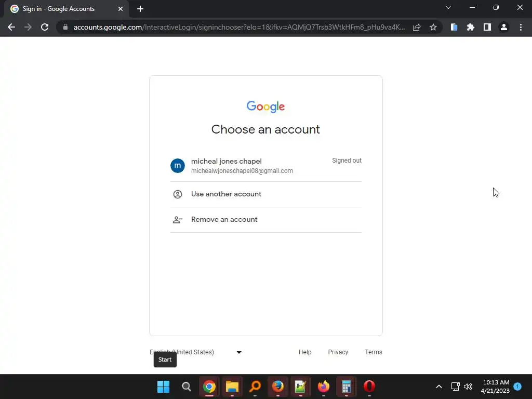Toggle the Chrome side panel
Viewport: 532px width, 399px height.
click(487, 27)
